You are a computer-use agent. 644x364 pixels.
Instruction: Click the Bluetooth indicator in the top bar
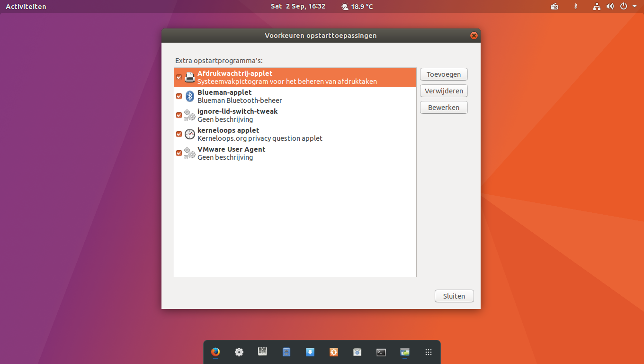coord(576,7)
